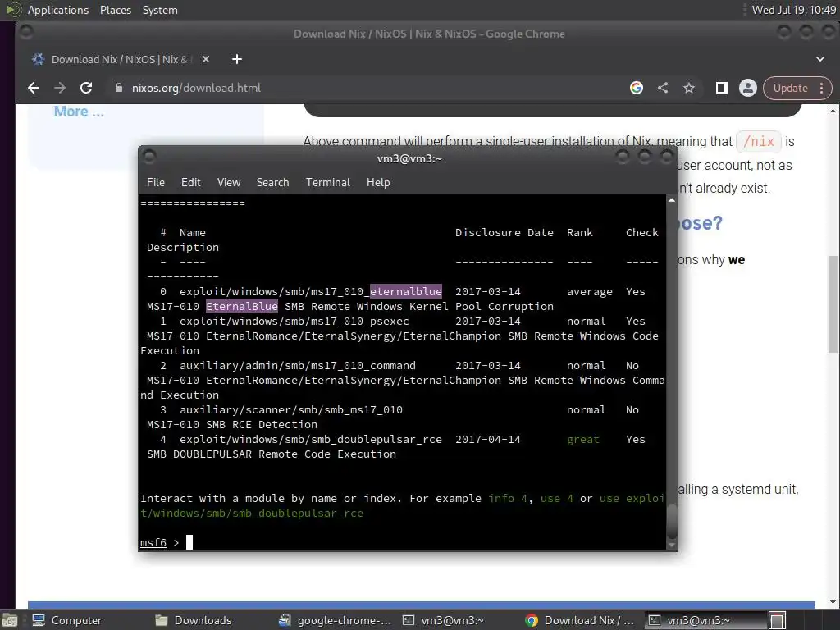This screenshot has height=630, width=840.
Task: Click the distro logo icon beside Applications
Action: (x=13, y=10)
